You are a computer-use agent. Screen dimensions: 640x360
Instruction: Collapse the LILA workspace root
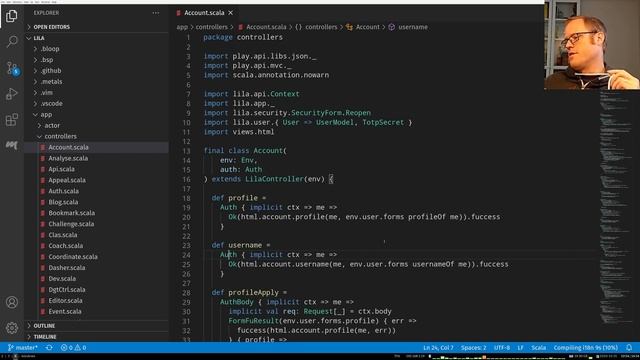(x=96, y=38)
